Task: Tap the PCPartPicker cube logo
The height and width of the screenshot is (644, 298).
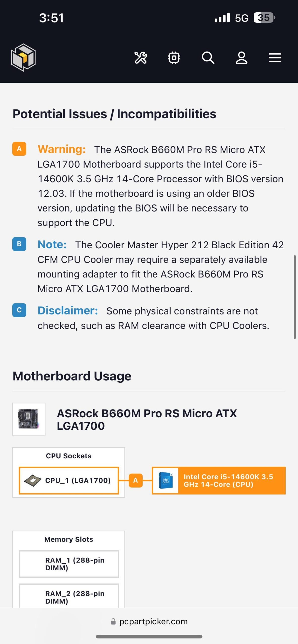Action: click(x=23, y=58)
